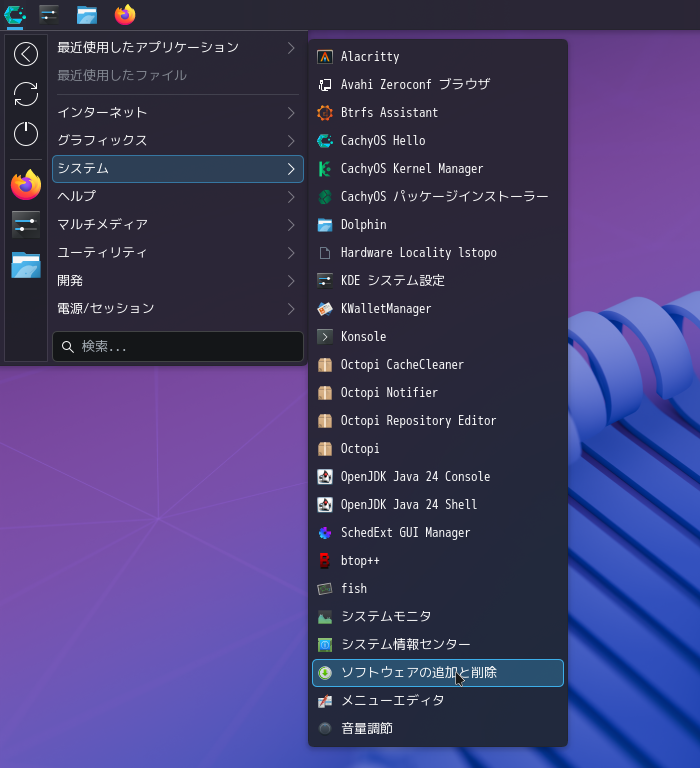700x768 pixels.
Task: Open the インターネット menu category
Action: click(x=178, y=113)
